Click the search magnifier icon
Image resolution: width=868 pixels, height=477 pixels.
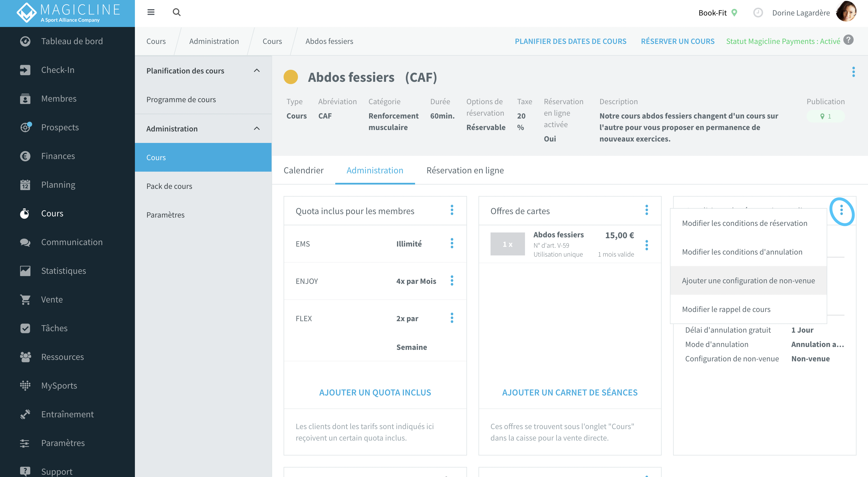click(x=177, y=12)
